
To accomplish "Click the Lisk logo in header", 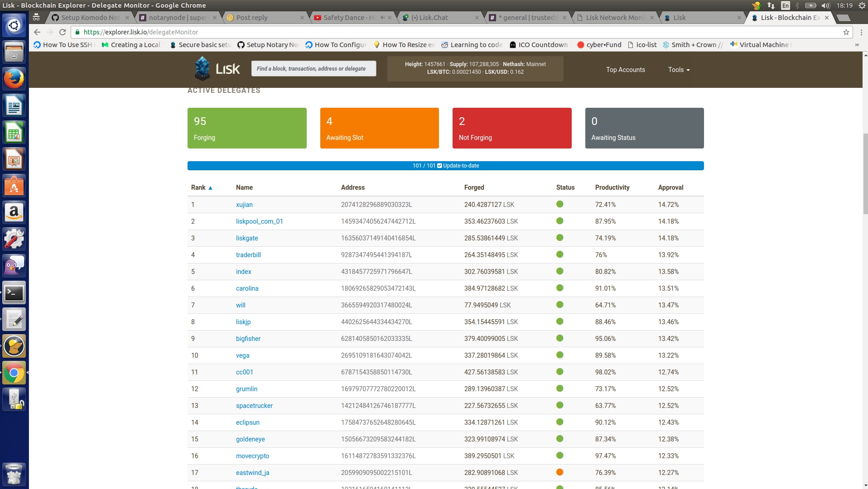I will [x=217, y=69].
